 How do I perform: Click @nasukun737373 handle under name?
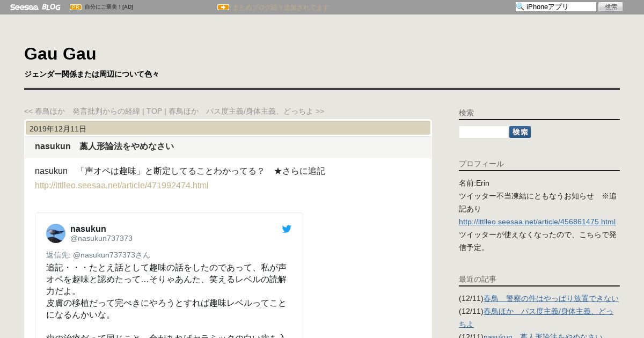point(101,238)
